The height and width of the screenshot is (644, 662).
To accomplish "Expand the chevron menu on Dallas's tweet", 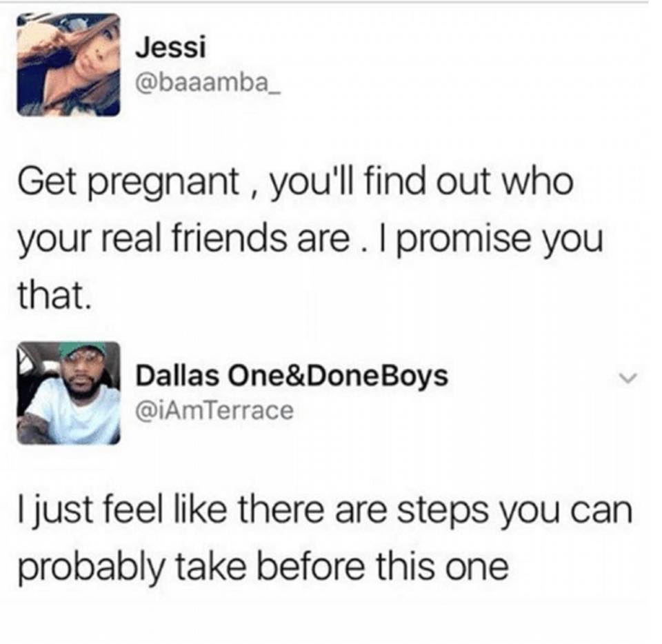I will [628, 377].
